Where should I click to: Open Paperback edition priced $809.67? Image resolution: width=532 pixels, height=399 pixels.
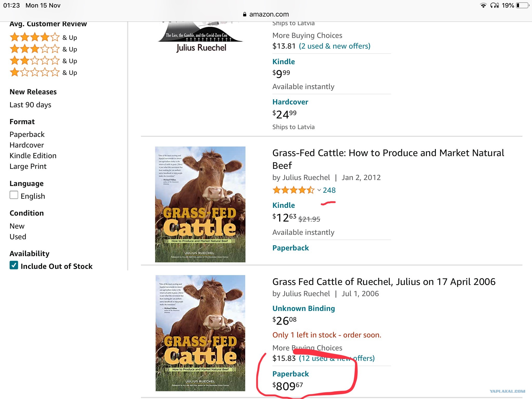coord(291,374)
